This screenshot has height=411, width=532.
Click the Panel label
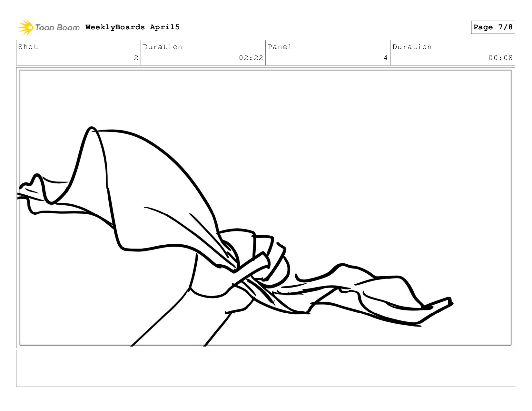tap(280, 47)
